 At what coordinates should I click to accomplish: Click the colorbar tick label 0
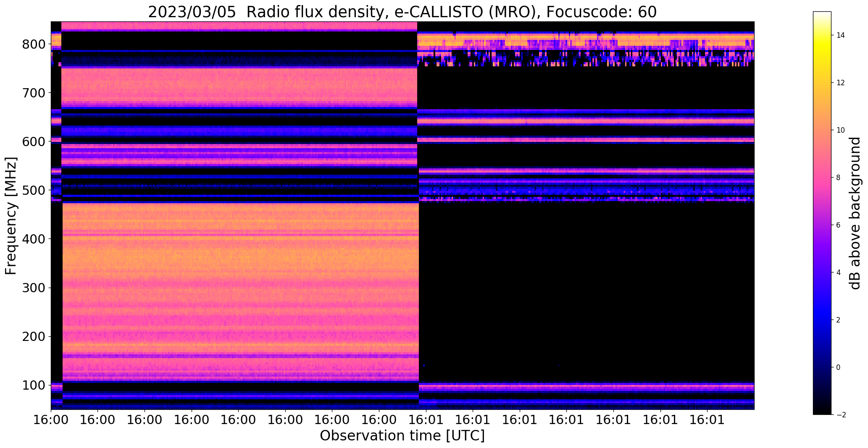[x=839, y=367]
